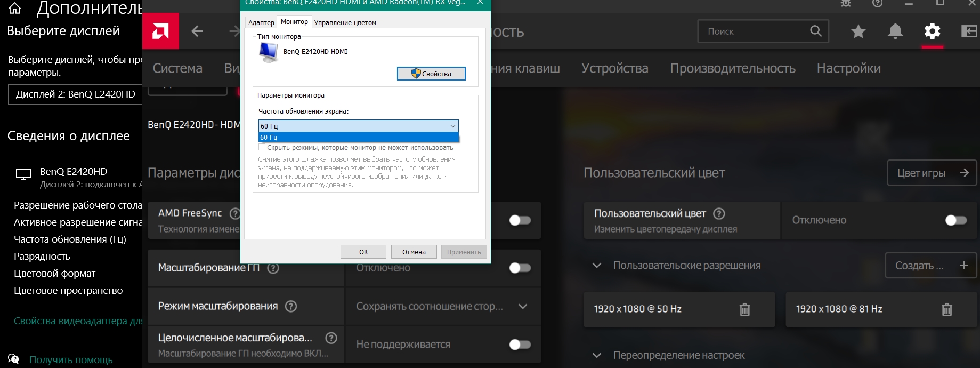Click the monitor icon in properties dialog
Viewport: 980px width, 368px height.
click(269, 52)
